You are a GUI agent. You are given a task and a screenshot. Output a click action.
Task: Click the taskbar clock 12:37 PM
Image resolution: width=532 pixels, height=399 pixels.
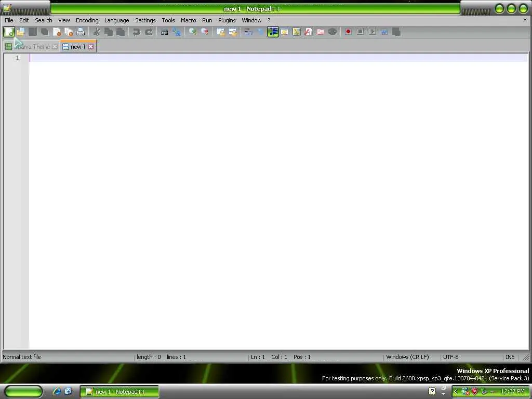click(513, 392)
